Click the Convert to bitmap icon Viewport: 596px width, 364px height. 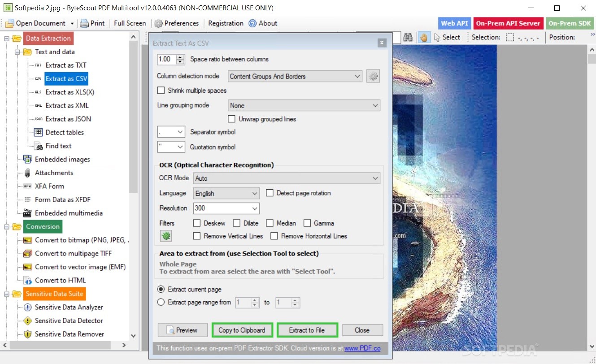point(27,240)
